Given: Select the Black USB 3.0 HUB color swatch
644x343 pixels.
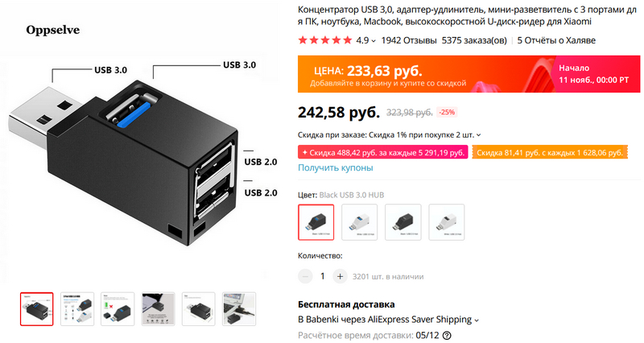Looking at the screenshot, I should (x=316, y=222).
